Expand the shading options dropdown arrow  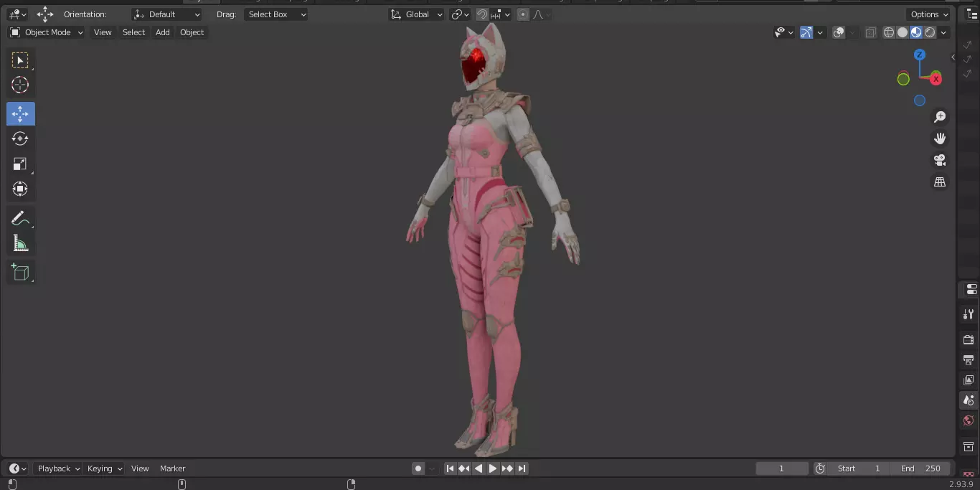943,32
